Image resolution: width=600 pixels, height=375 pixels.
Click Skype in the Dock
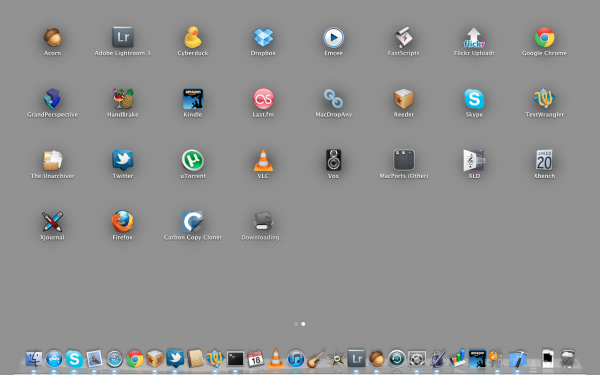pos(74,359)
